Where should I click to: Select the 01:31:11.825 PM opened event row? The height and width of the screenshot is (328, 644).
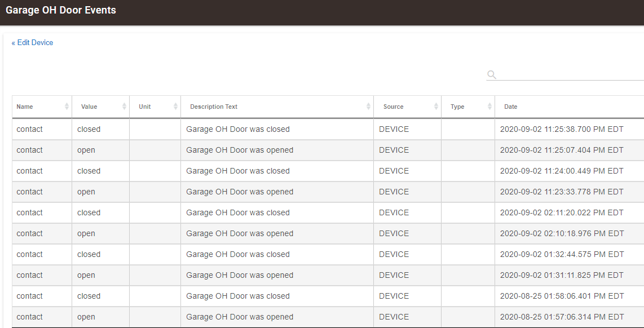tap(240, 275)
